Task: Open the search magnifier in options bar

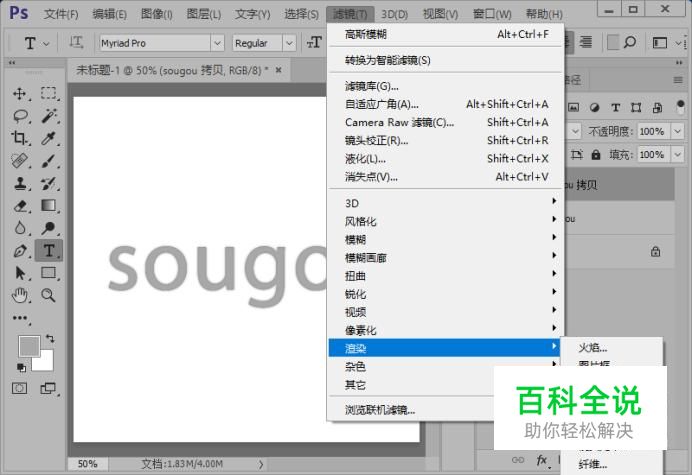Action: click(x=630, y=42)
